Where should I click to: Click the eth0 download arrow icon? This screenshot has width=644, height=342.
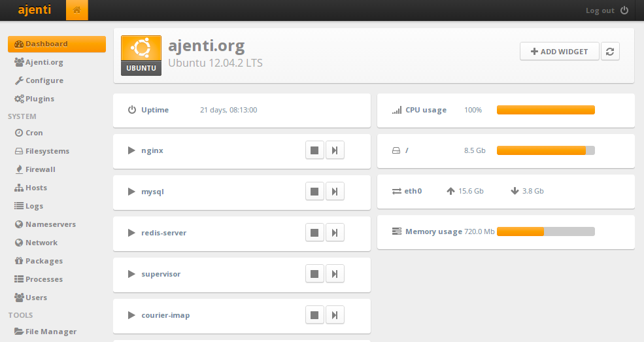point(515,191)
